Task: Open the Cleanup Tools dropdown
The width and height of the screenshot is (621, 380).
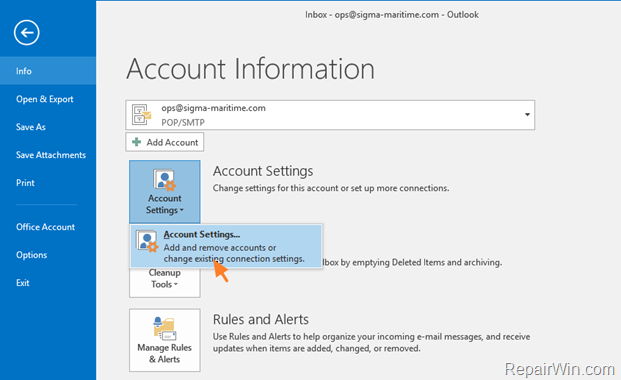Action: (165, 282)
